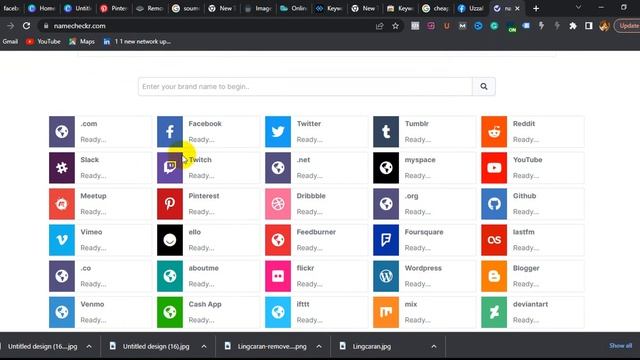This screenshot has height=360, width=640.
Task: Open Lingcaran.jpg downloaded file
Action: [371, 347]
